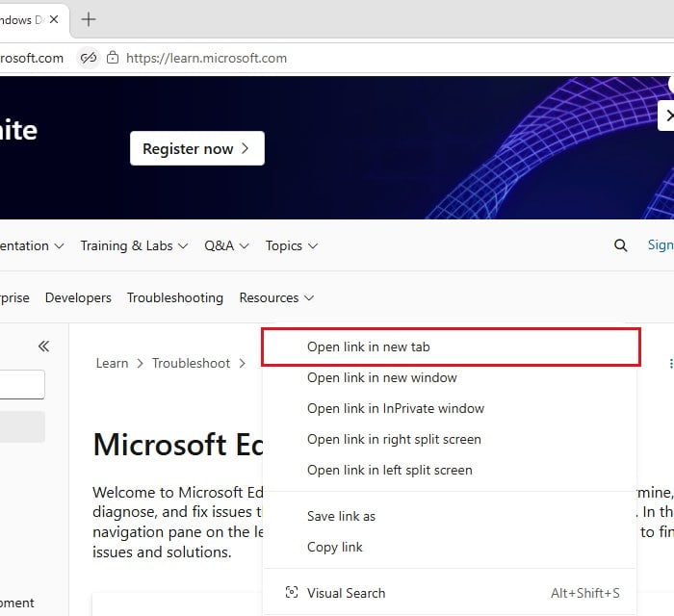Select Open link in new window
Screen dimensions: 674x616
coord(450,377)
